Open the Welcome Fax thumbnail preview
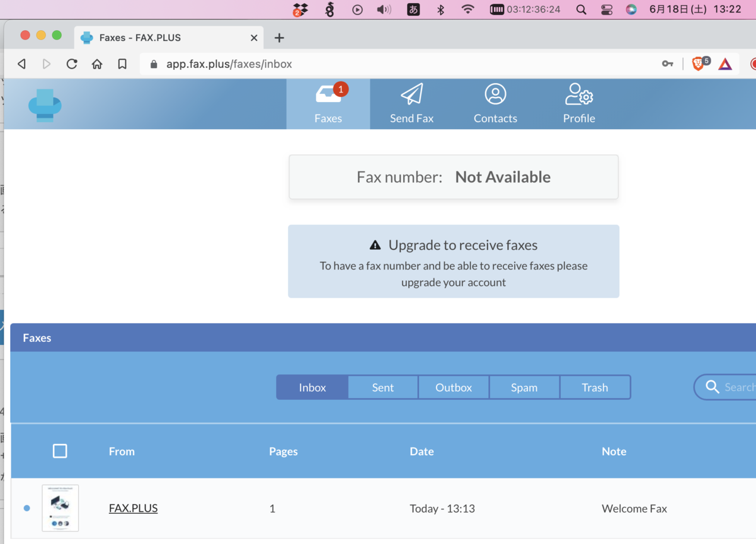This screenshot has height=544, width=756. tap(60, 507)
